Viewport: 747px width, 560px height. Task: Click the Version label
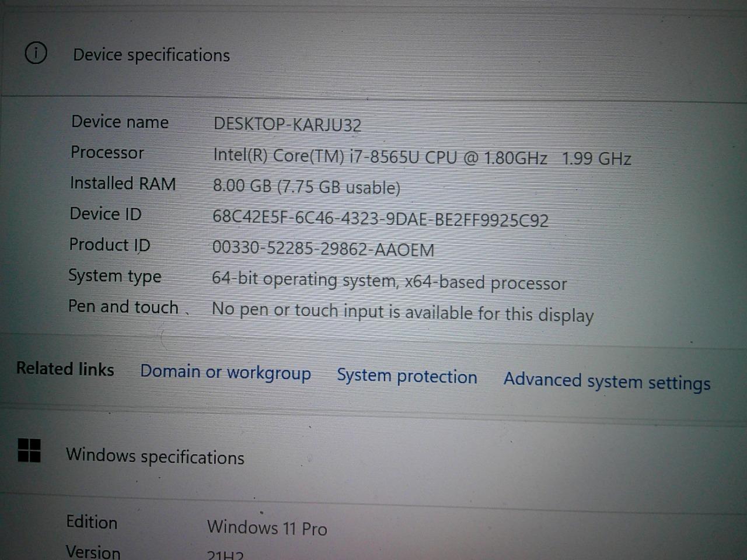pos(93,551)
